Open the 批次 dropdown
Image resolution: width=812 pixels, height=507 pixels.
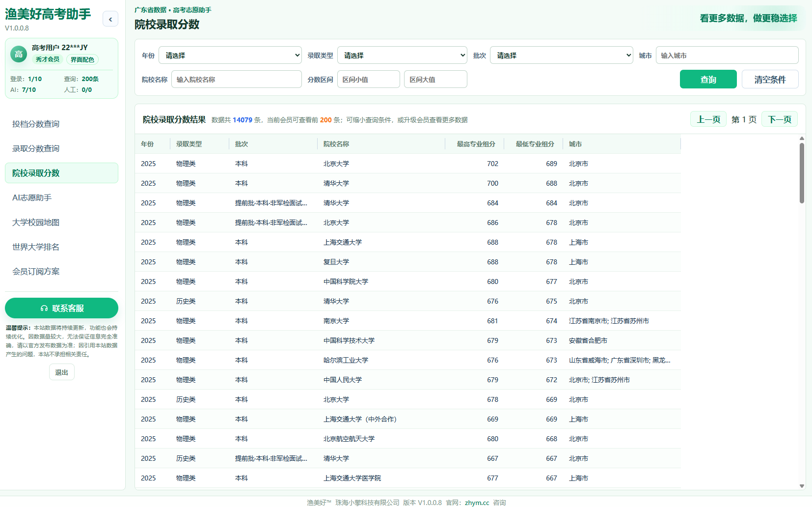[x=562, y=56]
